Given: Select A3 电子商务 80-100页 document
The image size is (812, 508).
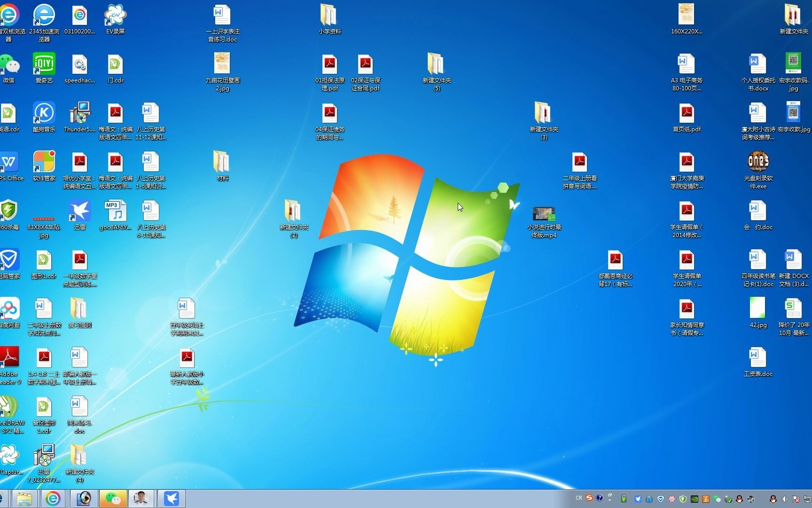Looking at the screenshot, I should pyautogui.click(x=687, y=72).
